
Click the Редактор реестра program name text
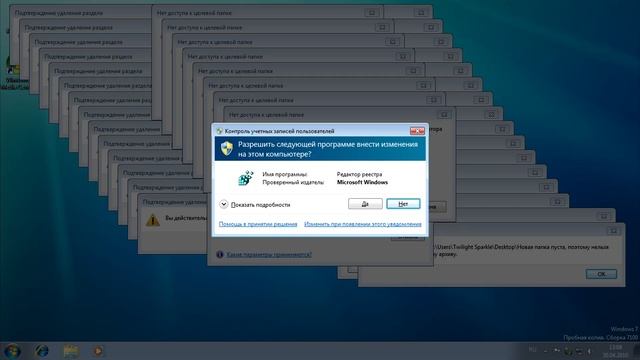coord(359,174)
